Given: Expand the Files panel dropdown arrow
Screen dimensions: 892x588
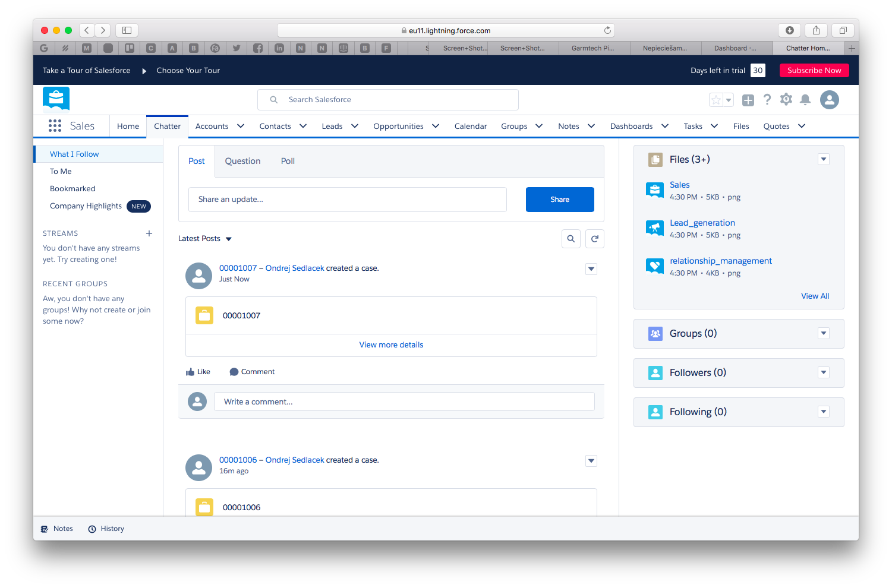Looking at the screenshot, I should coord(823,159).
